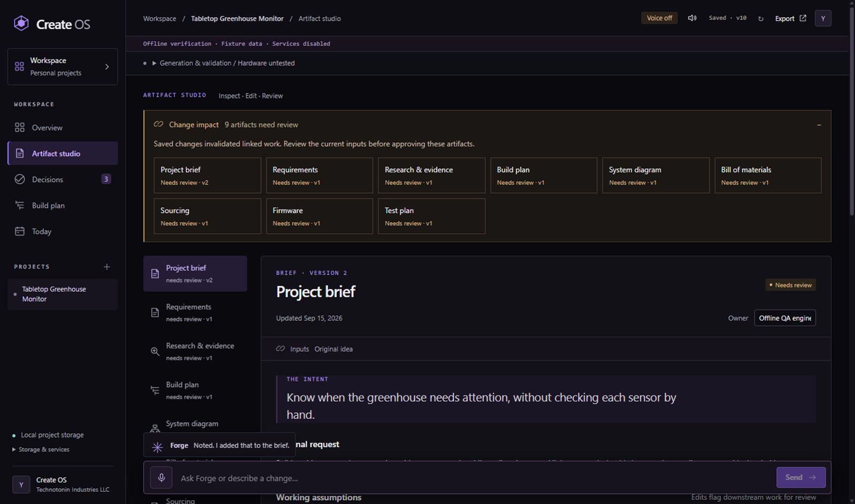Open Project brief change impact card
The image size is (855, 504).
(207, 175)
